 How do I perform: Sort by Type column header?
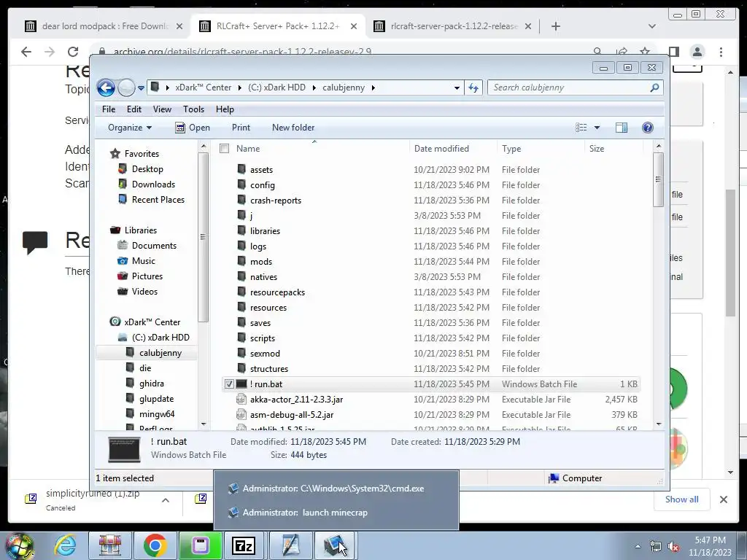click(x=511, y=149)
